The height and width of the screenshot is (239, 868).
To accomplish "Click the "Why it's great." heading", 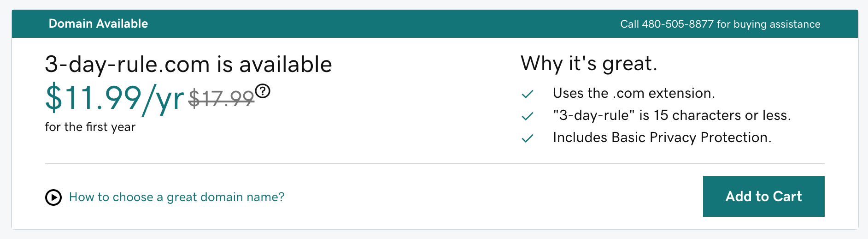I will [x=589, y=64].
